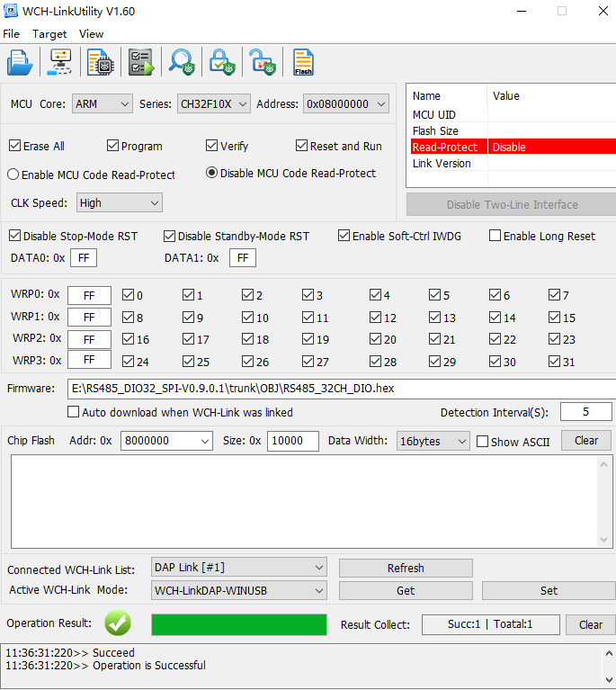This screenshot has height=690, width=616.
Task: Uncheck the Erase All checkbox
Action: coord(15,146)
